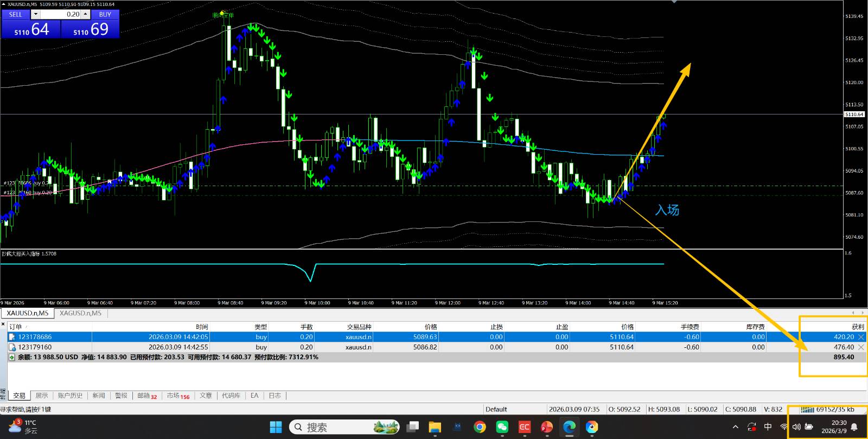
Task: Open the 账户历史 terminal tab
Action: tap(70, 396)
